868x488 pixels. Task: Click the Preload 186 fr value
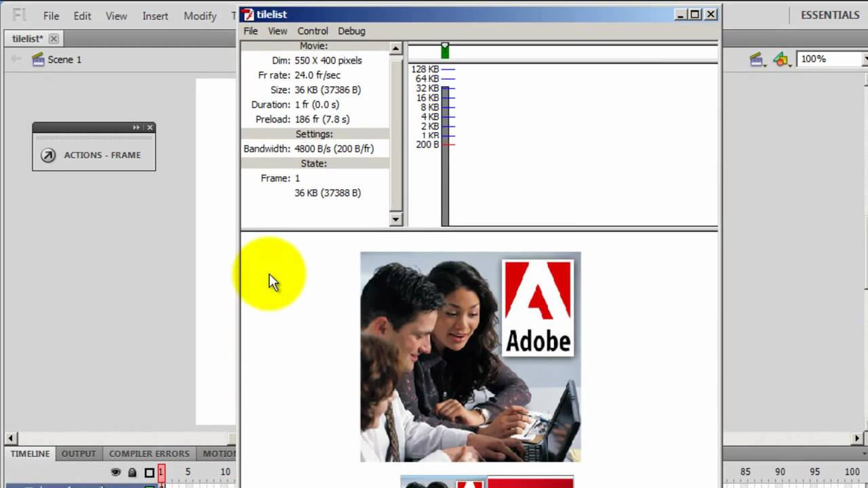322,119
